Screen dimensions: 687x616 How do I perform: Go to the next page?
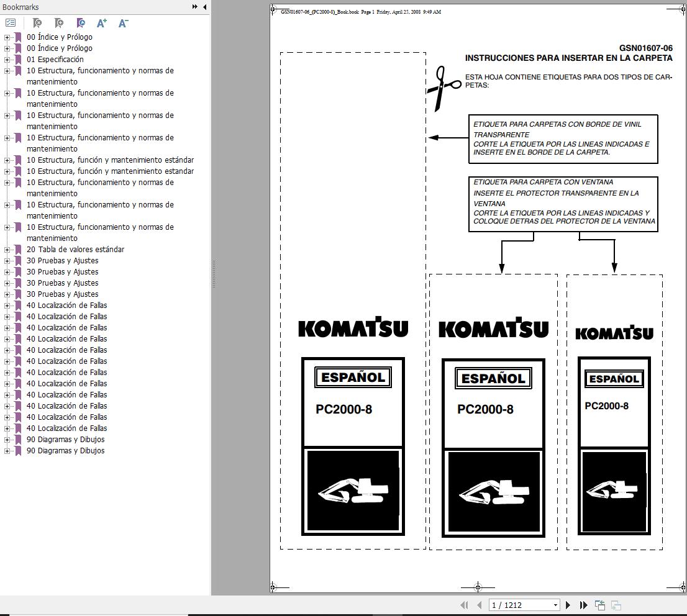pyautogui.click(x=568, y=605)
